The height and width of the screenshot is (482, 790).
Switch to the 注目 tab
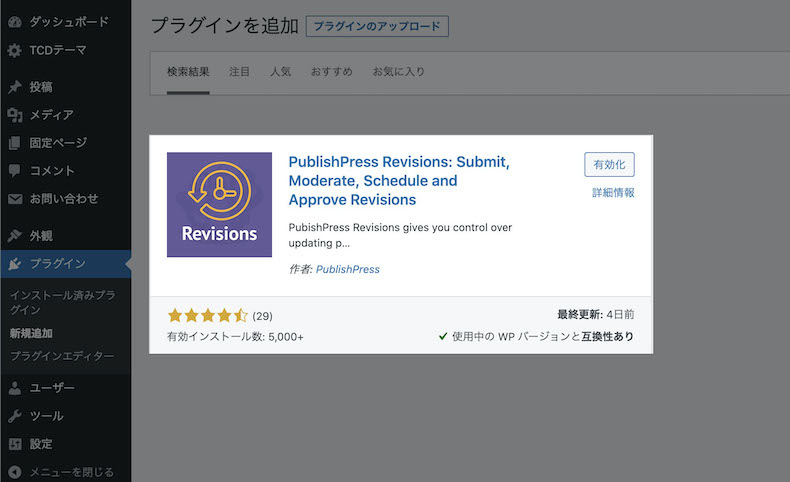[239, 72]
